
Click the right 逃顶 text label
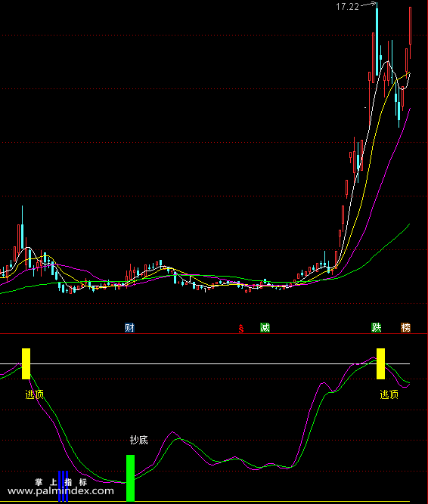pyautogui.click(x=389, y=394)
